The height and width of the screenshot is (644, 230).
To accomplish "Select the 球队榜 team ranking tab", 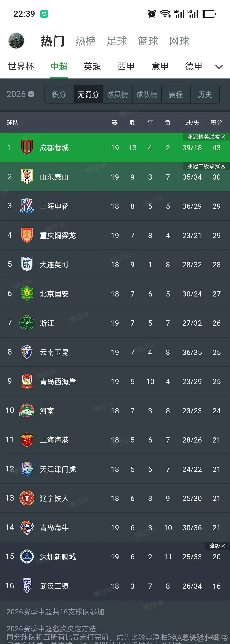I will pos(147,94).
